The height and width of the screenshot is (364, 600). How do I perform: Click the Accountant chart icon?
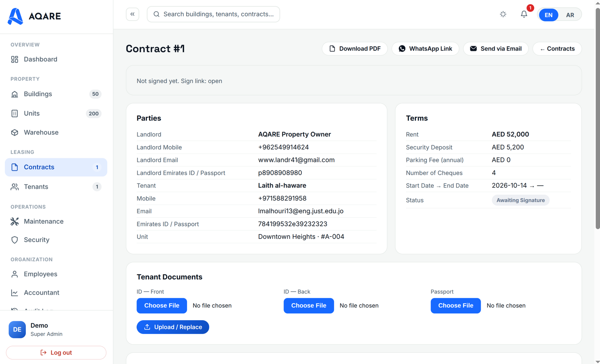point(15,293)
